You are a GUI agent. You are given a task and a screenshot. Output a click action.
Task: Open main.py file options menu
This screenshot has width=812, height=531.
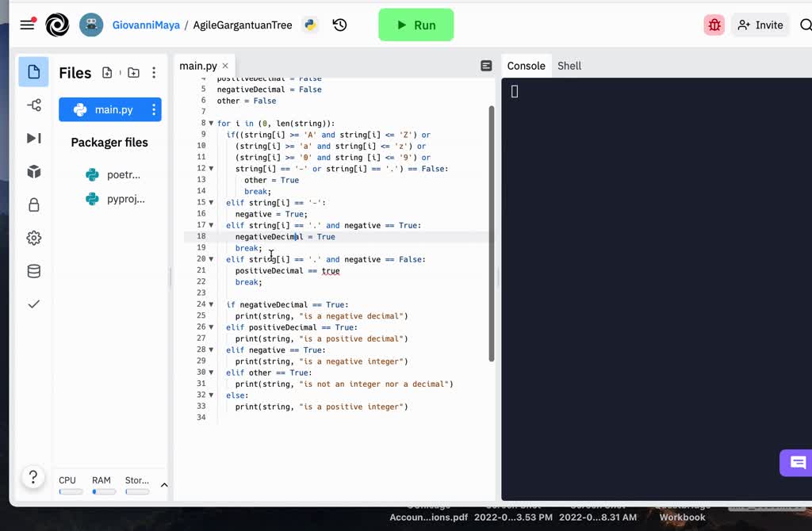(154, 110)
